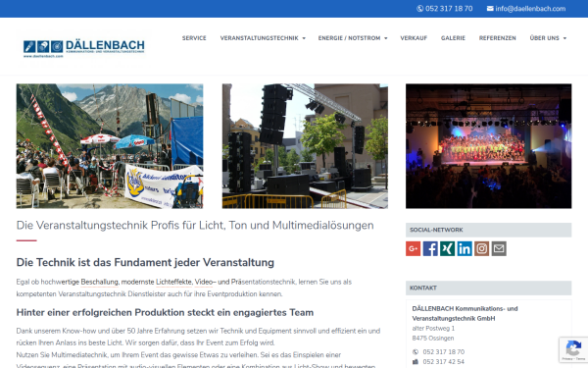
Task: Click the KONTAKT section header
Action: point(489,288)
